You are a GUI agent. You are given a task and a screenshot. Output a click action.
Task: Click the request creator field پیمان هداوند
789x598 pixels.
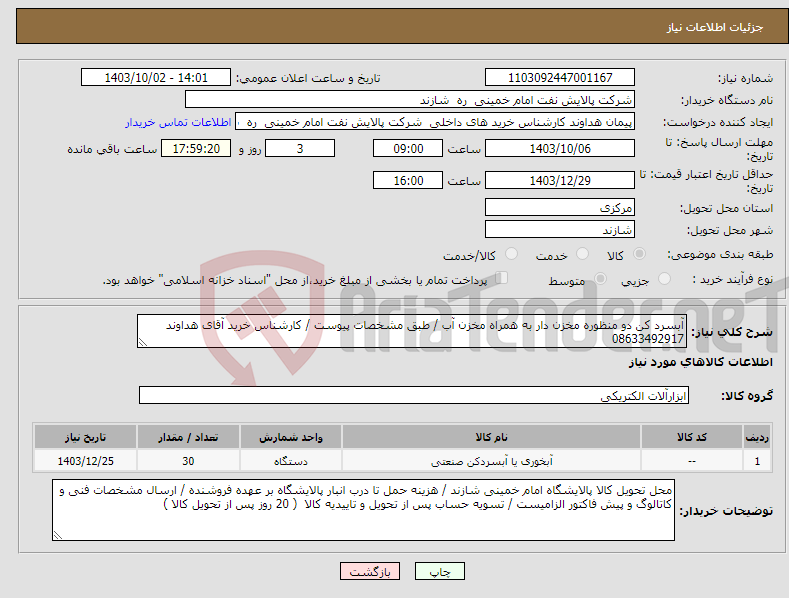[435, 122]
